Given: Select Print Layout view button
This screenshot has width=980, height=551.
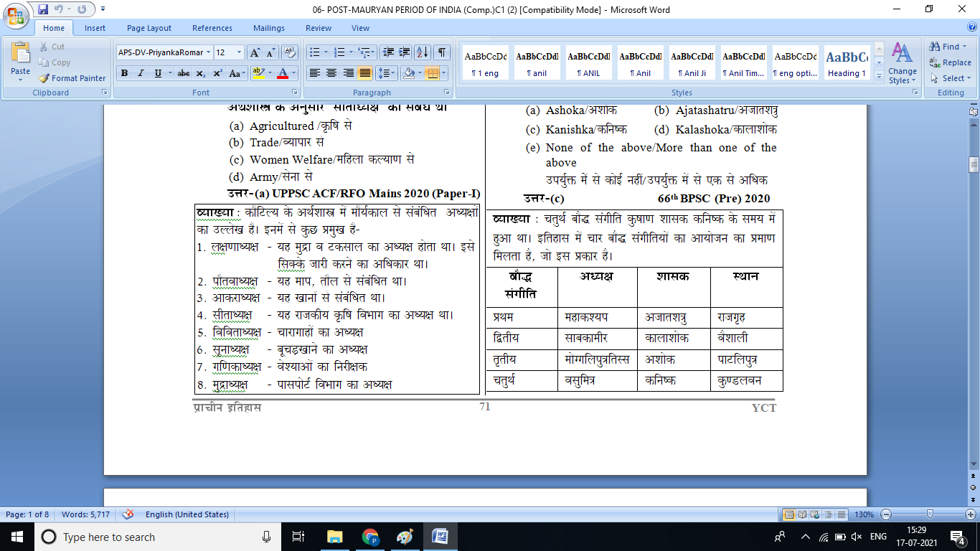Looking at the screenshot, I should click(789, 514).
